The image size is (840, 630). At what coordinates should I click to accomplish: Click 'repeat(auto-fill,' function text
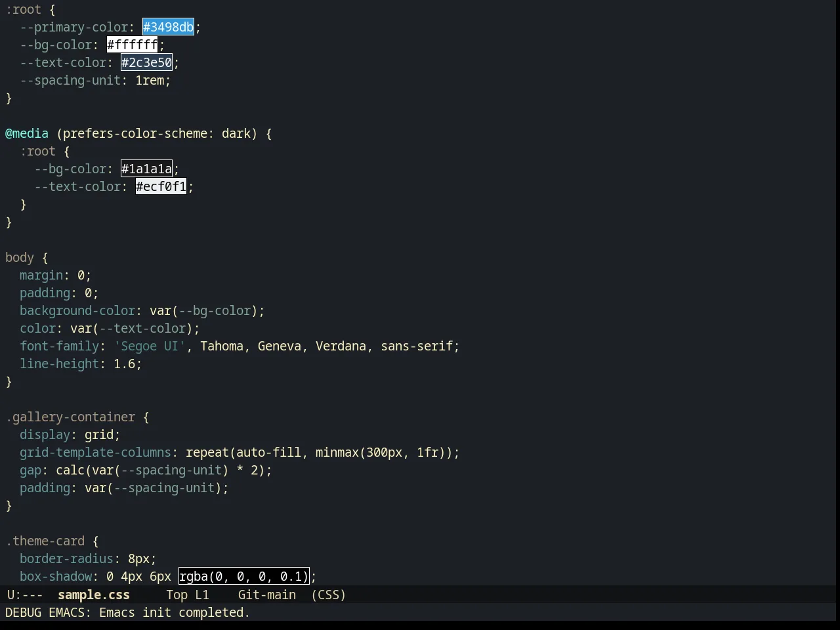(247, 452)
